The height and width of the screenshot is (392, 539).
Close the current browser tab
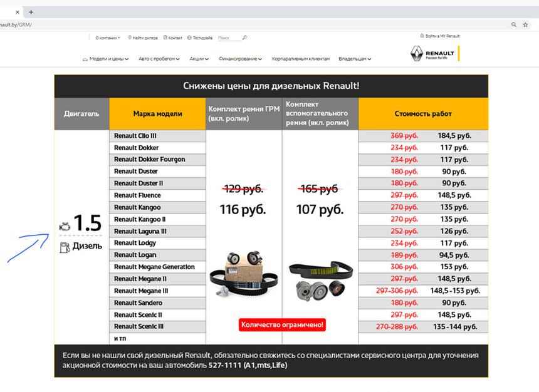click(18, 12)
